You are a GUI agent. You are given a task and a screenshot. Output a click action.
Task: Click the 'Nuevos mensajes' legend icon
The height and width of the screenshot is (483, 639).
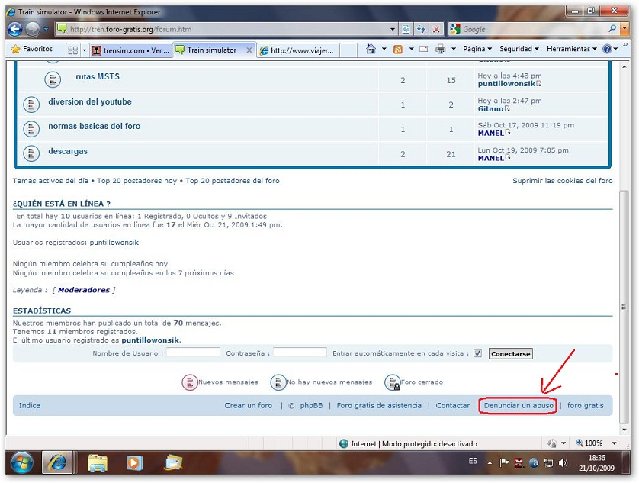coord(189,382)
